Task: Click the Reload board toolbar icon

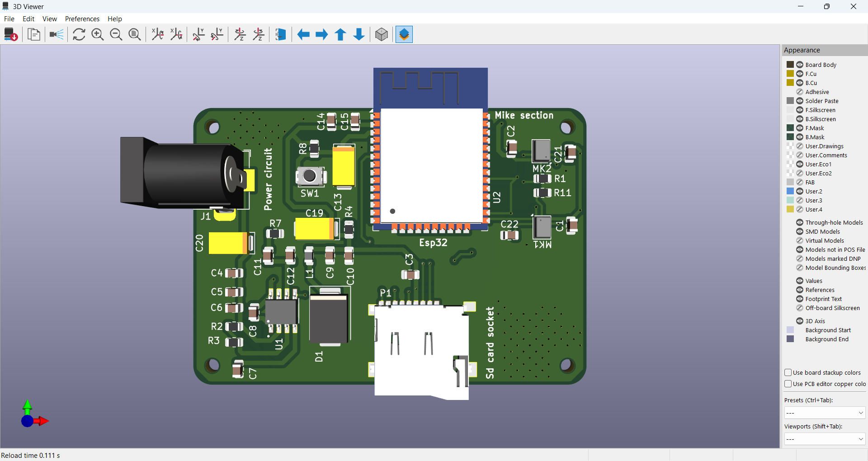Action: click(11, 34)
